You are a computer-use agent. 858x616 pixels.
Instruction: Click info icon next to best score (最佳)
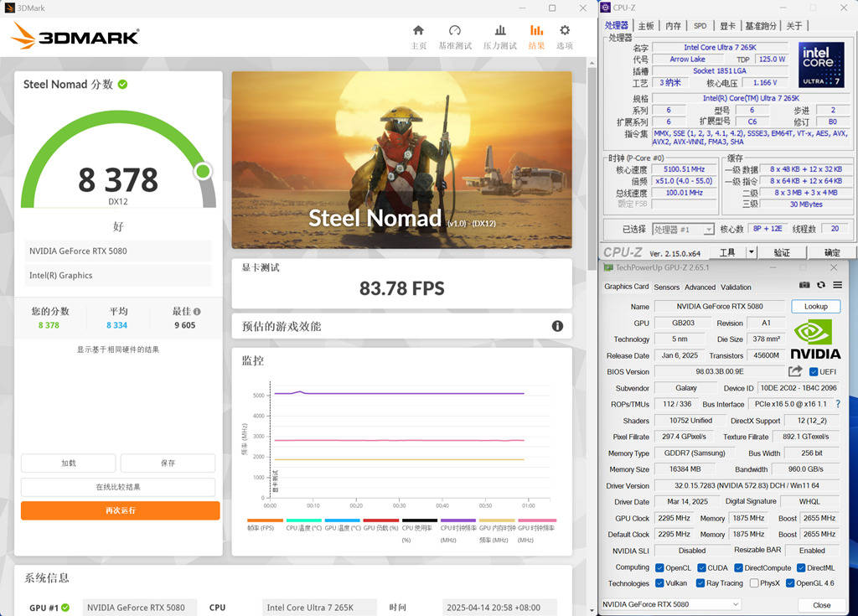coord(197,312)
